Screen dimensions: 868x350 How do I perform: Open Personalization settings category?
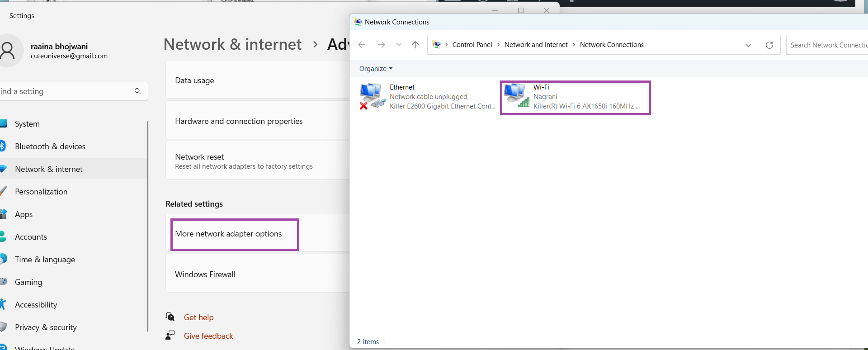[x=73, y=192]
